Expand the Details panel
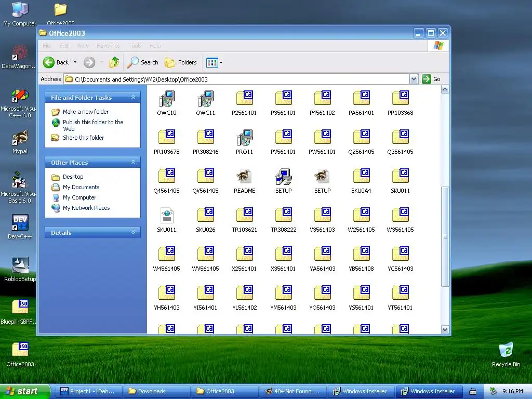 coord(134,232)
